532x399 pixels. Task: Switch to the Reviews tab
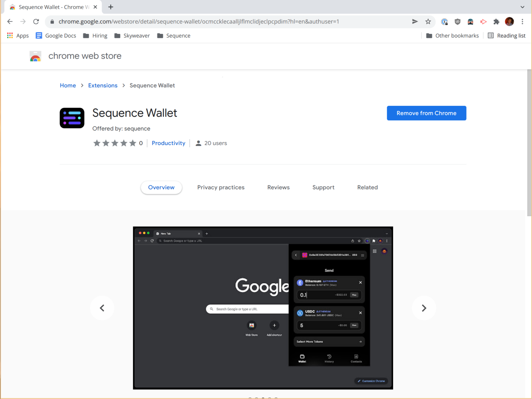pos(278,187)
